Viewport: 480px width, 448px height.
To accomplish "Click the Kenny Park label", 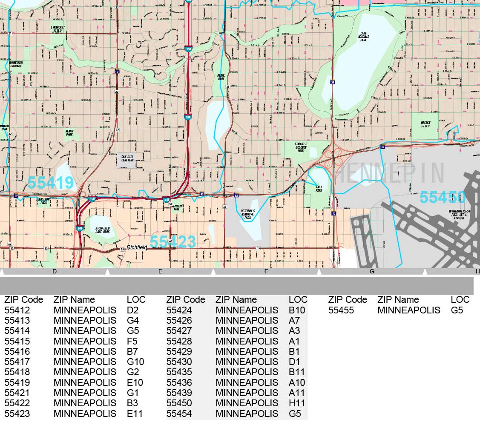I will [x=69, y=133].
